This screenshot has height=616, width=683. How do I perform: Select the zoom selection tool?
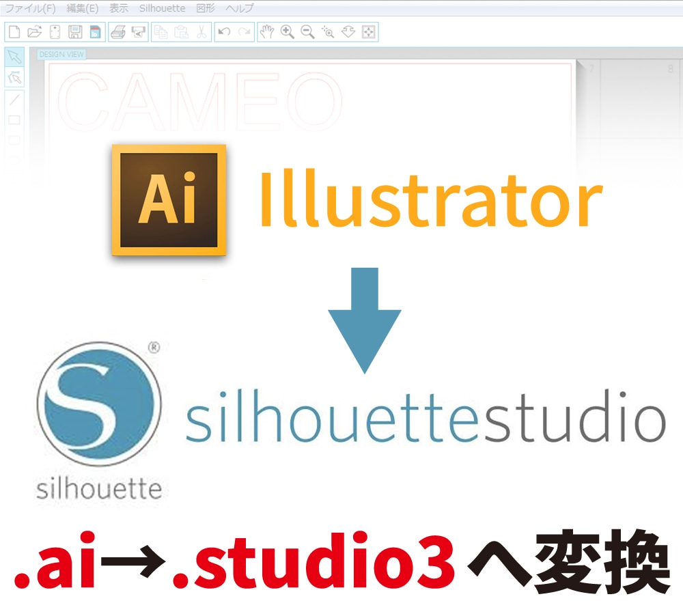click(328, 32)
